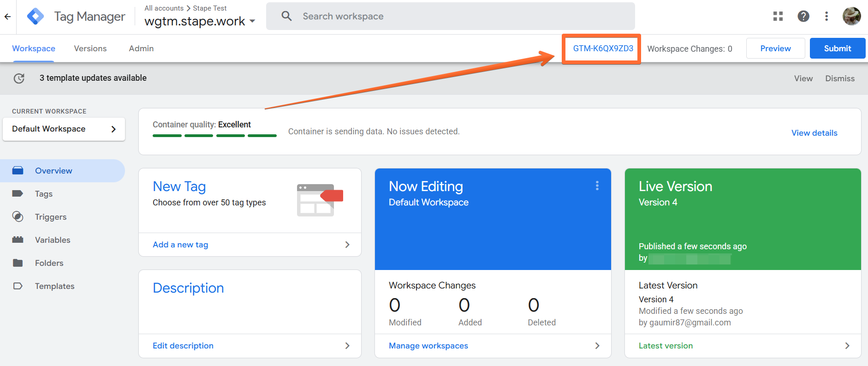Click the Container quality progress bar
The width and height of the screenshot is (868, 366).
point(214,136)
